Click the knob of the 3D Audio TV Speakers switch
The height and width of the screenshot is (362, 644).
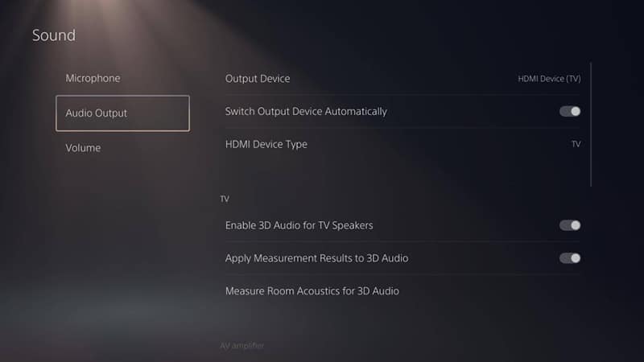[576, 225]
